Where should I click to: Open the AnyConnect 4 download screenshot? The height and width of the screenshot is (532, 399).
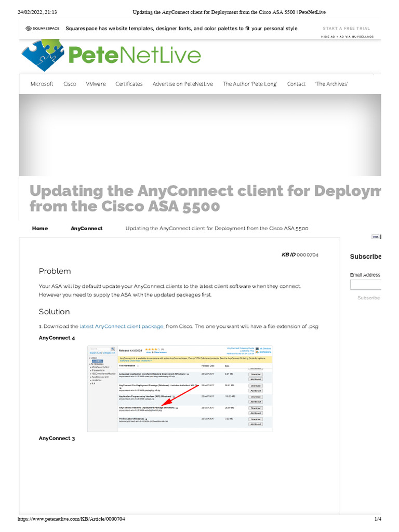[180, 389]
